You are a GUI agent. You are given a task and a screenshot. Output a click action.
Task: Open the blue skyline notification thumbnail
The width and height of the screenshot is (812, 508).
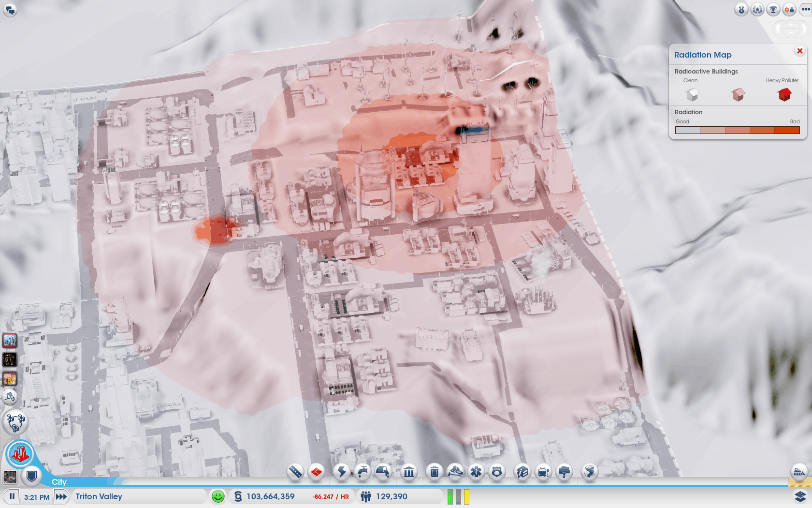(10, 341)
